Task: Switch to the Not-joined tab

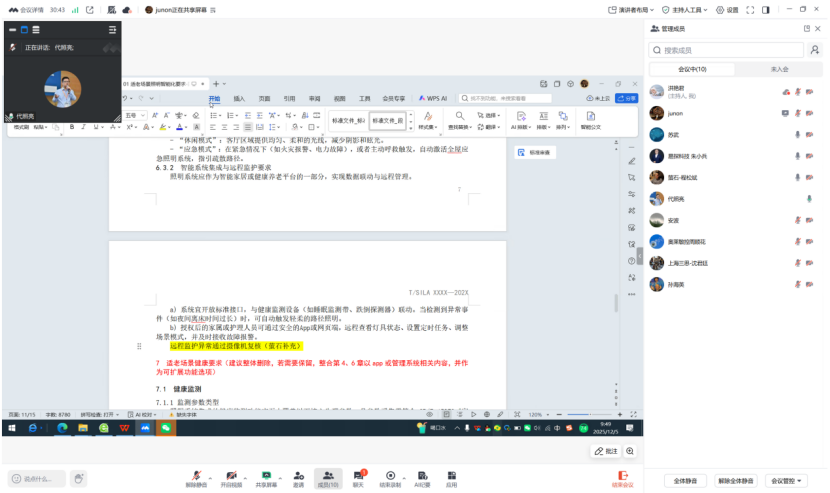Action: click(779, 69)
